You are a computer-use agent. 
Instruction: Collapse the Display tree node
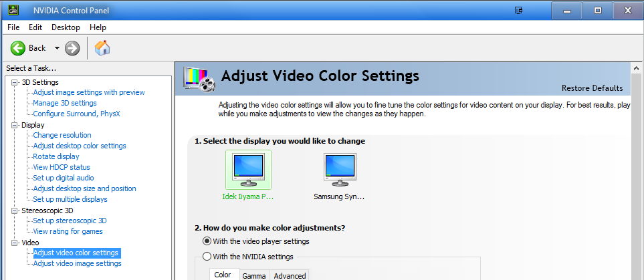[15, 125]
